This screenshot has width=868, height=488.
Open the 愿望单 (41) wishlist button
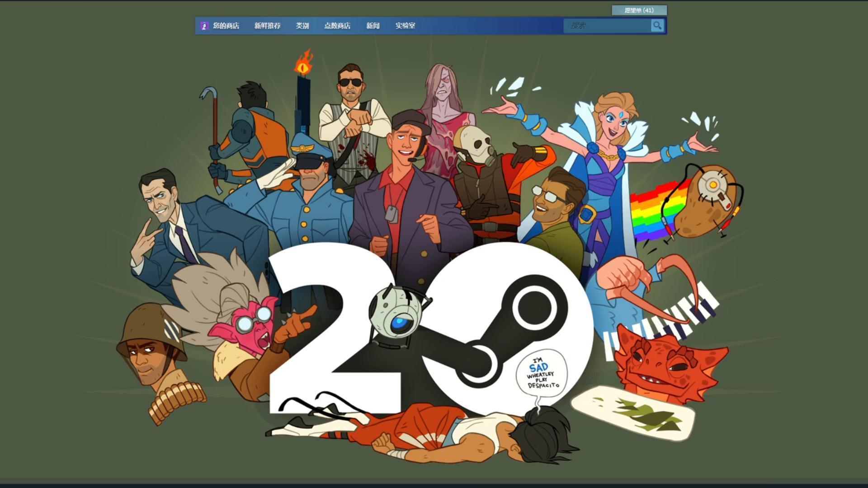pyautogui.click(x=639, y=10)
